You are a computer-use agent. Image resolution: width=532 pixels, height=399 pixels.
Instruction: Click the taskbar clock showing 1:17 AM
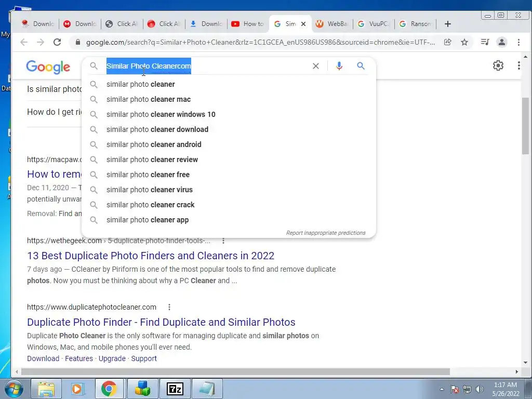click(x=506, y=389)
